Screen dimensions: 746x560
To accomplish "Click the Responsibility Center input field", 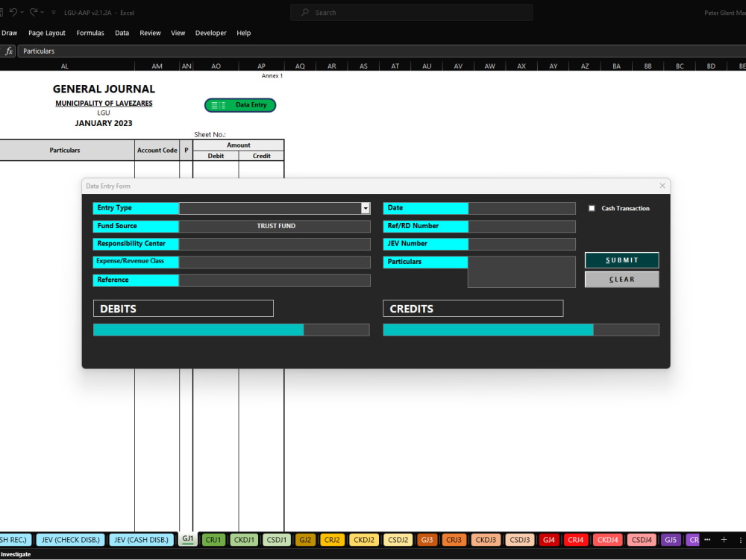I will pyautogui.click(x=275, y=244).
